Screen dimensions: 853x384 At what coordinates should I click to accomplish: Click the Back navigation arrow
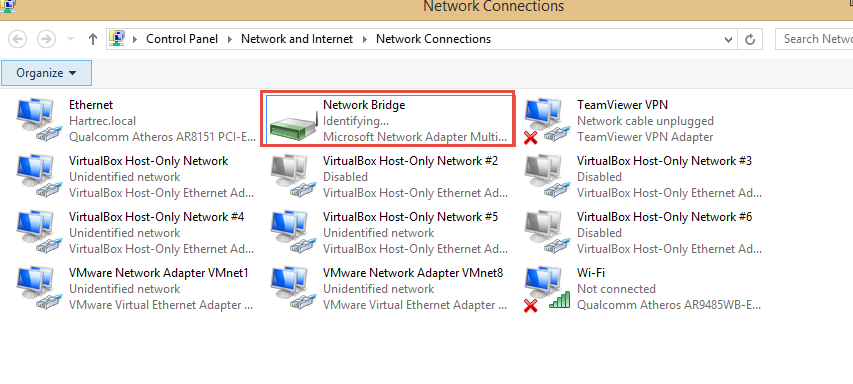pyautogui.click(x=18, y=39)
